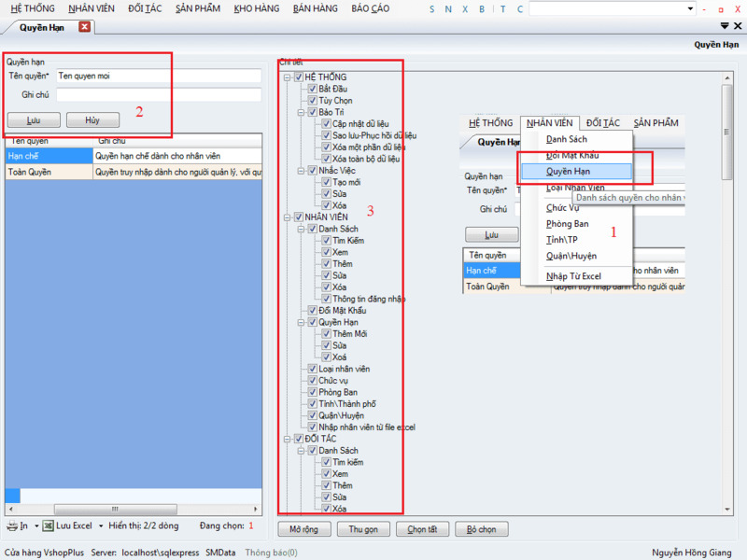
Task: Click the Lưu Excel spreadsheet icon
Action: pyautogui.click(x=48, y=525)
